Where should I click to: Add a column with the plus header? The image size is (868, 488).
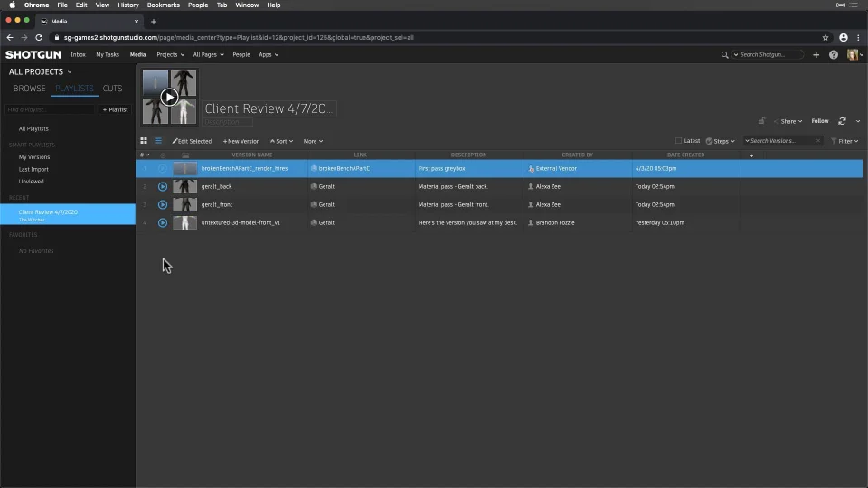click(751, 155)
